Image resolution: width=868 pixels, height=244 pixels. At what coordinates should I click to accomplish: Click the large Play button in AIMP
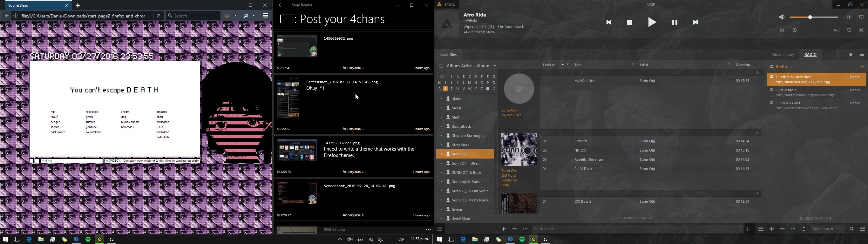coord(652,23)
